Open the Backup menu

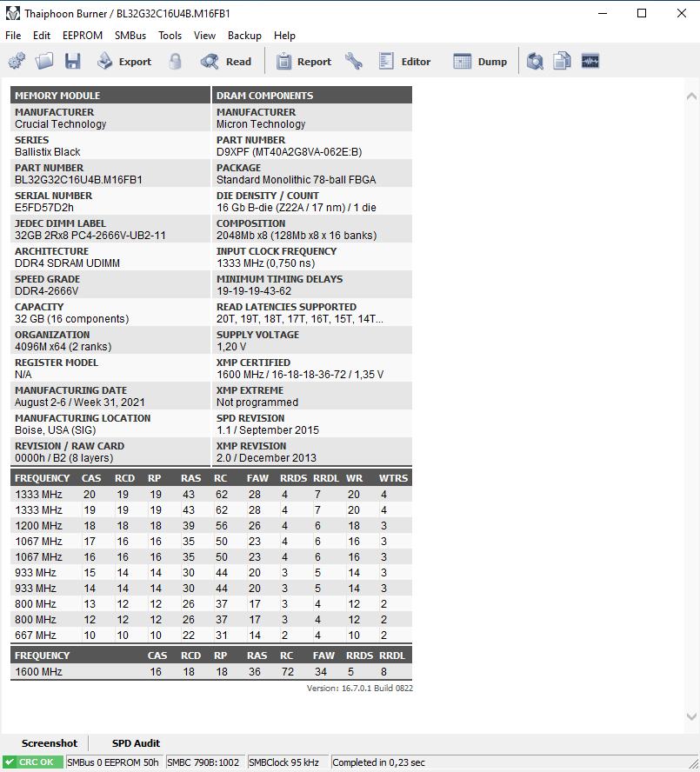[x=244, y=36]
